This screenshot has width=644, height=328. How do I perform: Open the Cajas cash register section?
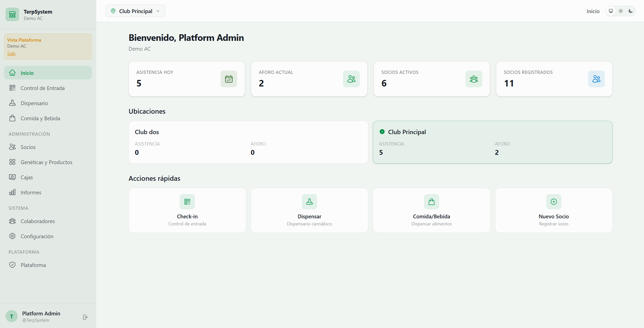point(26,177)
